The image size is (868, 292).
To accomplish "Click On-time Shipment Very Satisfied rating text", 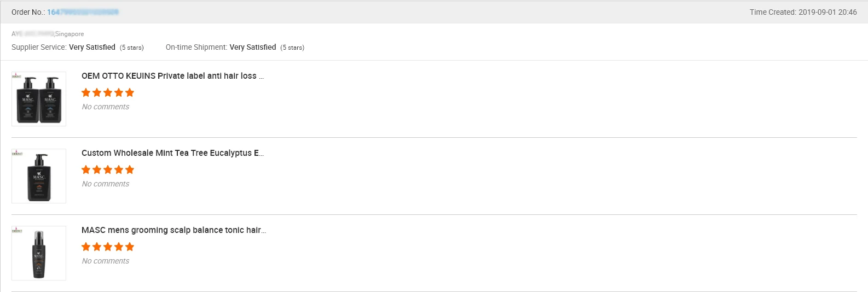I will [x=252, y=48].
